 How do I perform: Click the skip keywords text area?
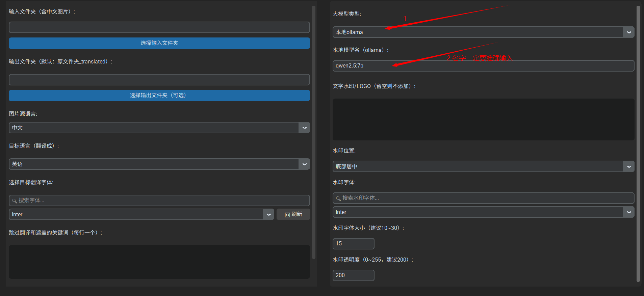click(159, 262)
